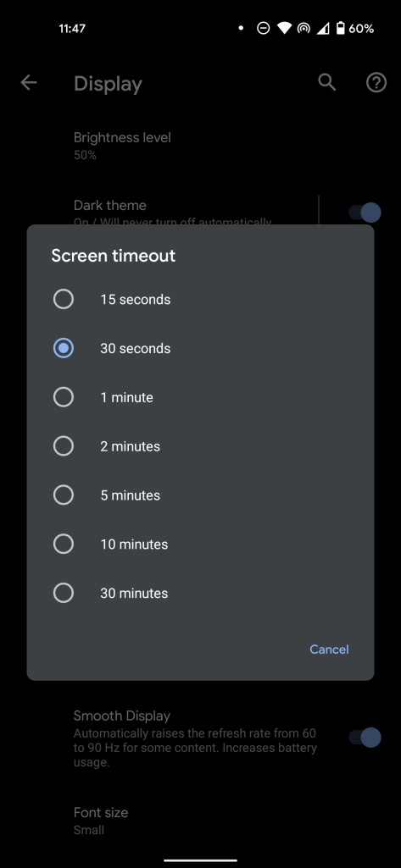Image resolution: width=401 pixels, height=868 pixels.
Task: Open the search magnifier icon
Action: coord(326,82)
